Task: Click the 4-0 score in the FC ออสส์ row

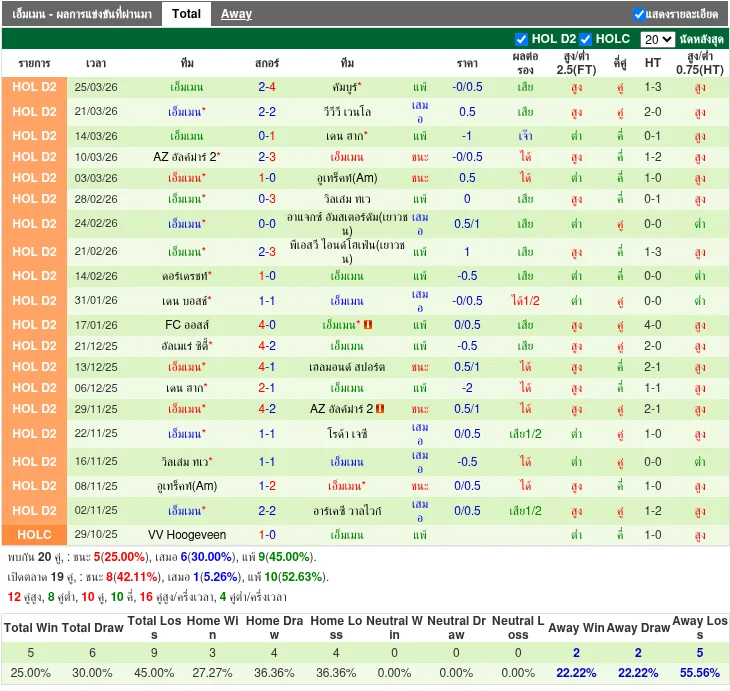Action: pyautogui.click(x=267, y=325)
